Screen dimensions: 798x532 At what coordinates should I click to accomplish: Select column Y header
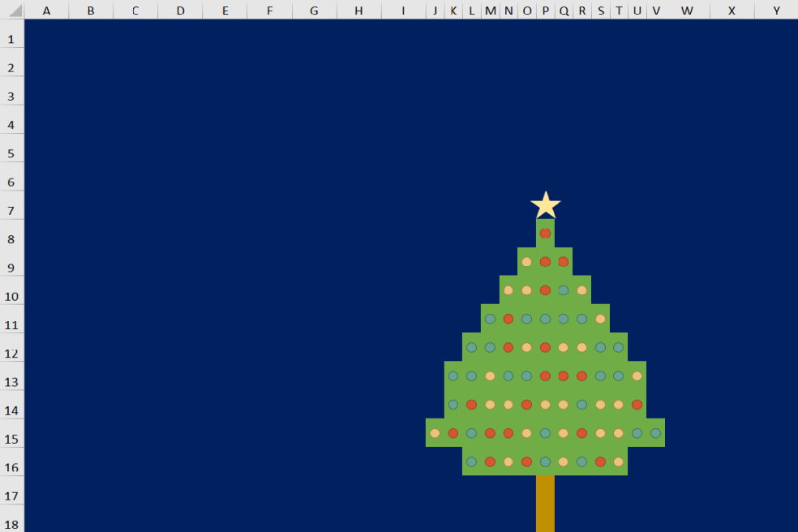coord(776,11)
